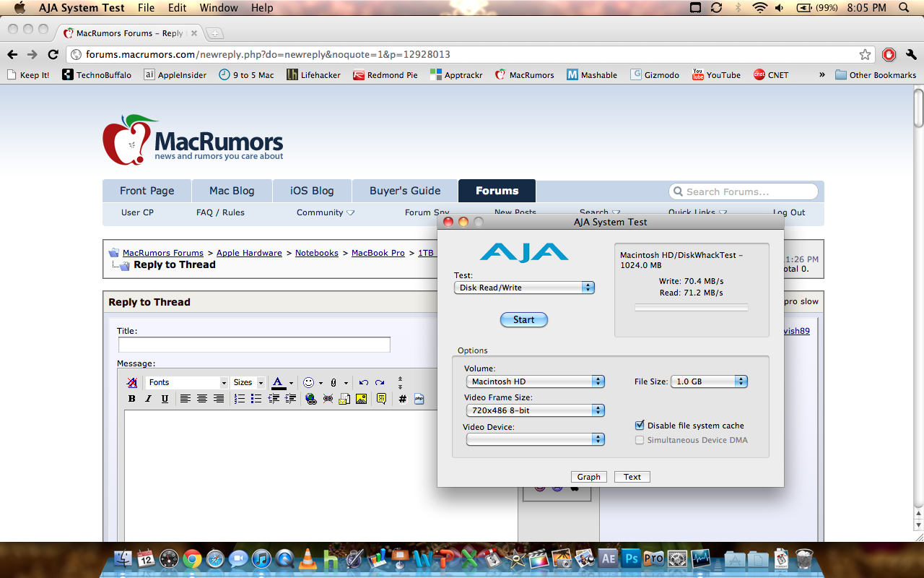The width and height of the screenshot is (924, 578).
Task: Align message text right
Action: (219, 399)
